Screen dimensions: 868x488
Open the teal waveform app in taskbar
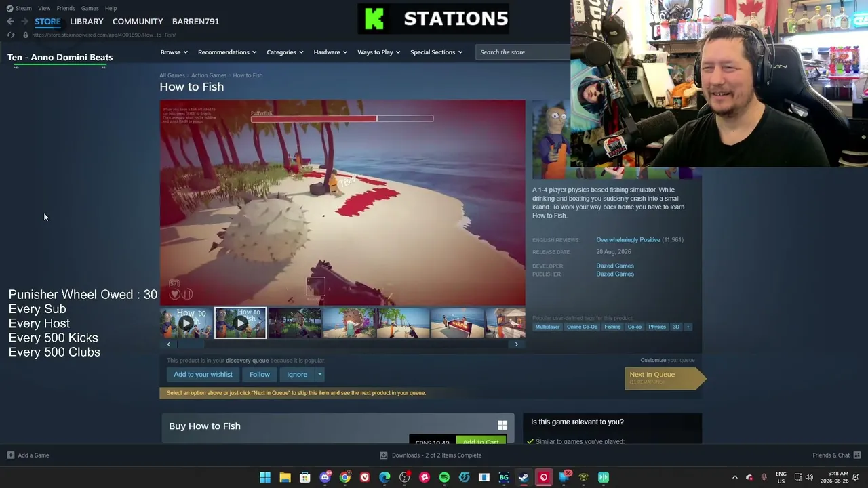coord(604,477)
